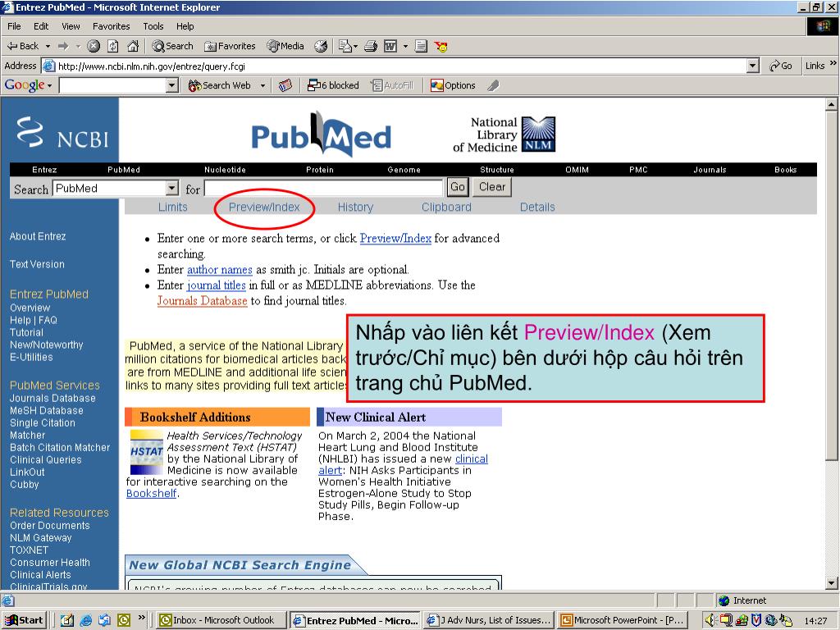Open the Journals Database link in bullet text

tap(202, 300)
